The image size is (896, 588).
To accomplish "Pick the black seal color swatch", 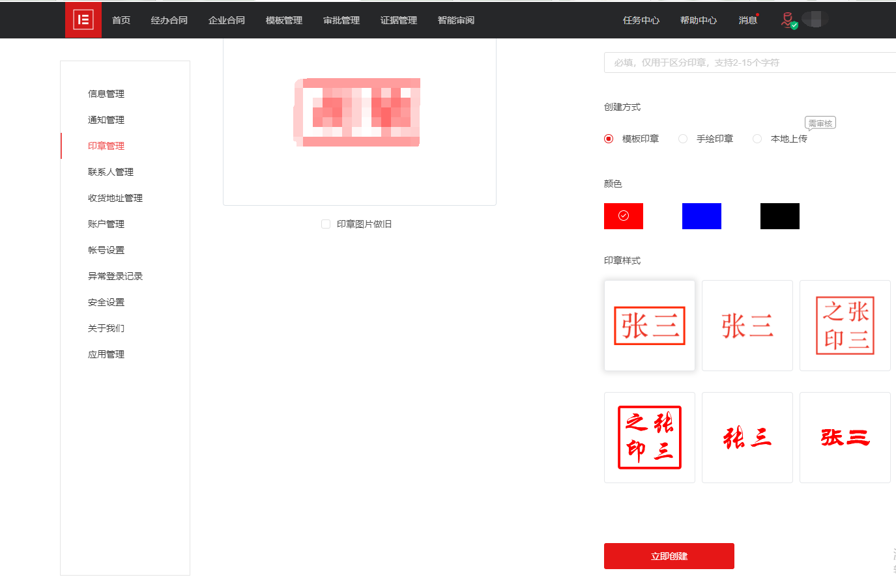I will (x=779, y=216).
